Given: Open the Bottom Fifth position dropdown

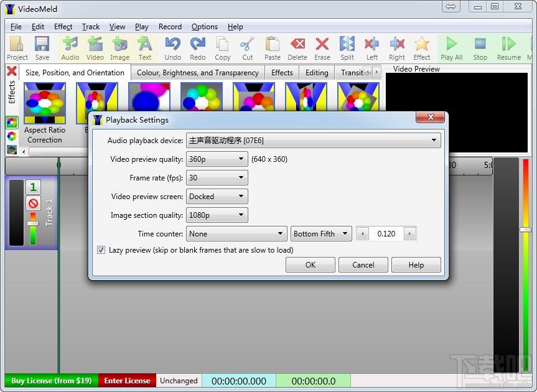Looking at the screenshot, I should 321,234.
